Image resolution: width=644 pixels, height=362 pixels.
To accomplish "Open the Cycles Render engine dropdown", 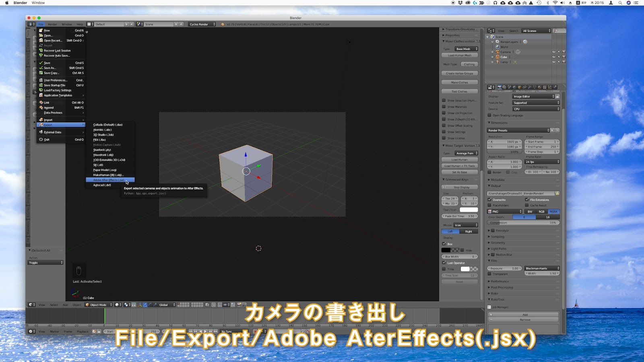I will point(202,24).
